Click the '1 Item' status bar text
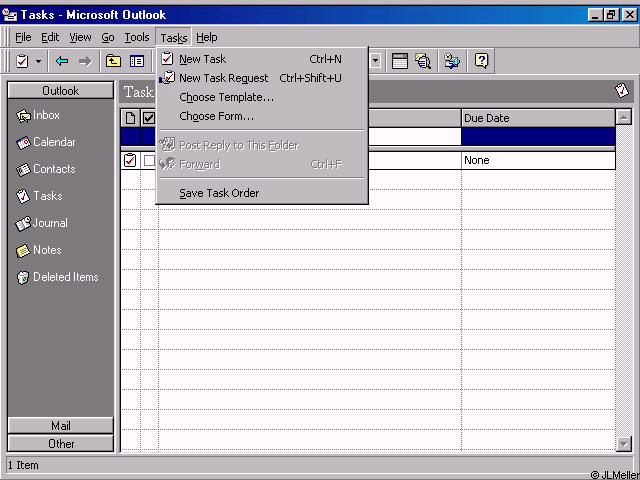 coord(23,465)
